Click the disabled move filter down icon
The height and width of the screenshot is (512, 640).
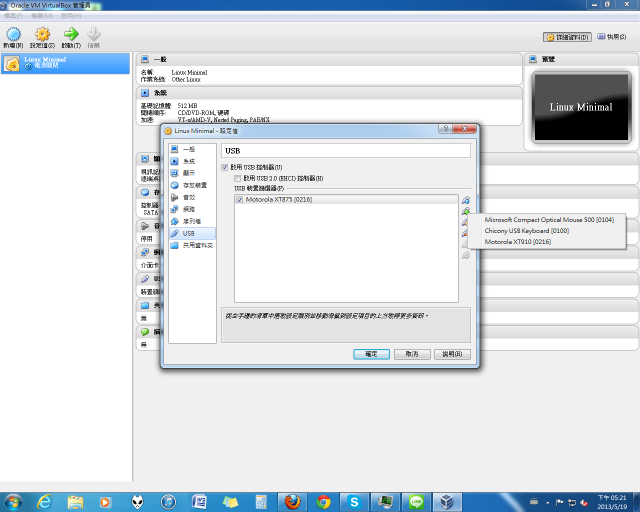(466, 255)
